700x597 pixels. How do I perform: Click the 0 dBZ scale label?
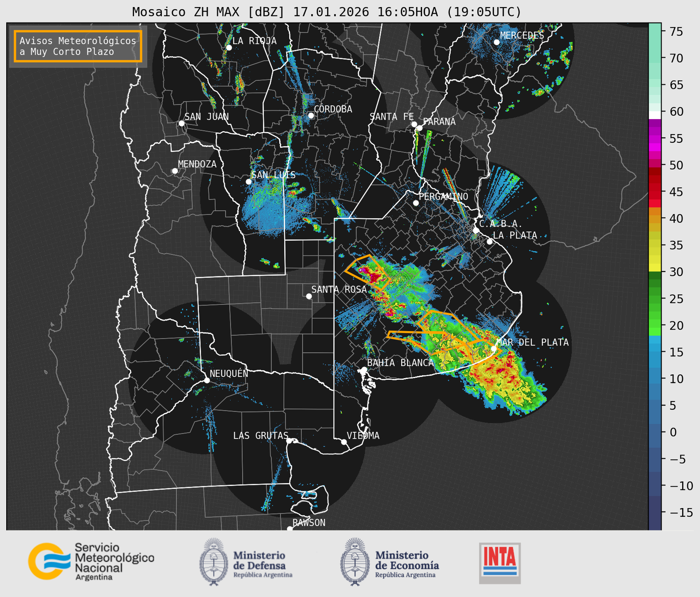(x=673, y=432)
